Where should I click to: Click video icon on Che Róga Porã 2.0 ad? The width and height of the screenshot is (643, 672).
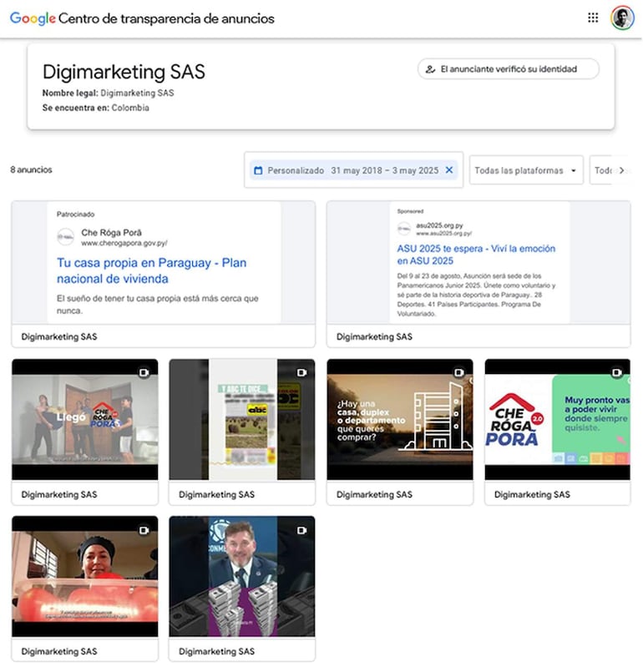pos(616,372)
